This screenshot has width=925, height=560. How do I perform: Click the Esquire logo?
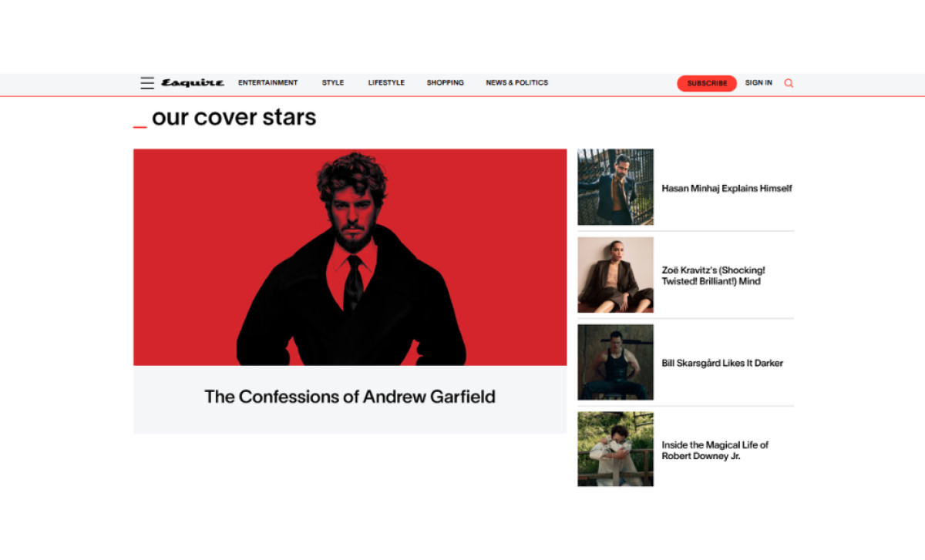click(x=193, y=83)
